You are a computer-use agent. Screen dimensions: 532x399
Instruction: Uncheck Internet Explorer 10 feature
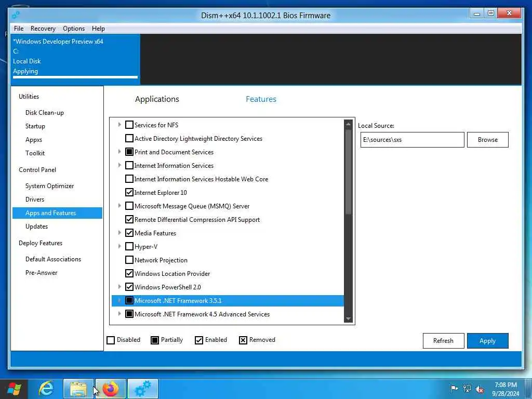point(129,192)
